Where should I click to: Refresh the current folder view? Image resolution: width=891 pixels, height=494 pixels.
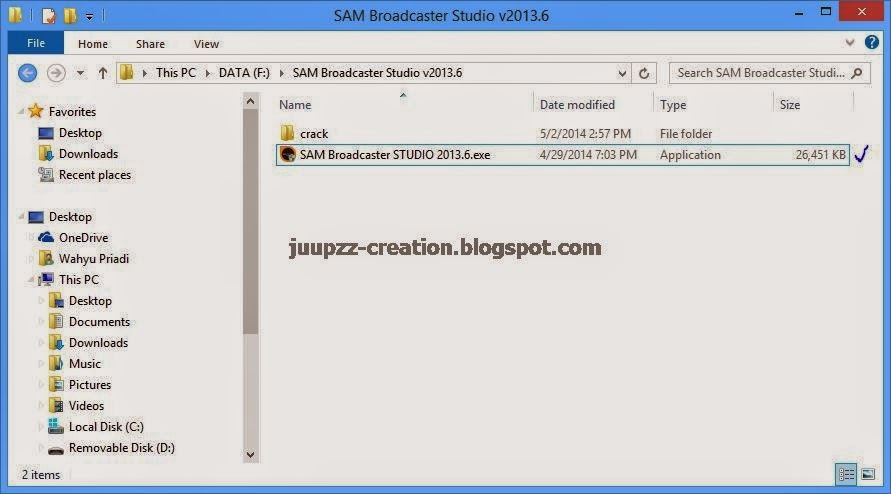pos(644,73)
